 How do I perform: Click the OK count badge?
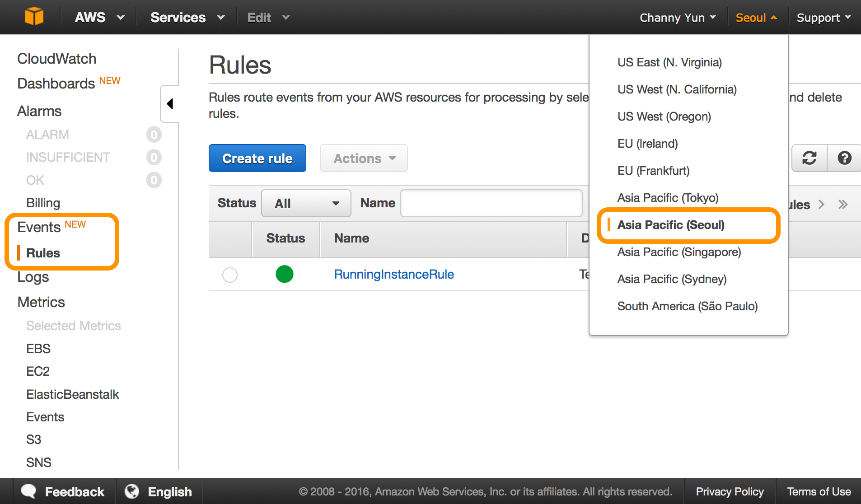[154, 180]
